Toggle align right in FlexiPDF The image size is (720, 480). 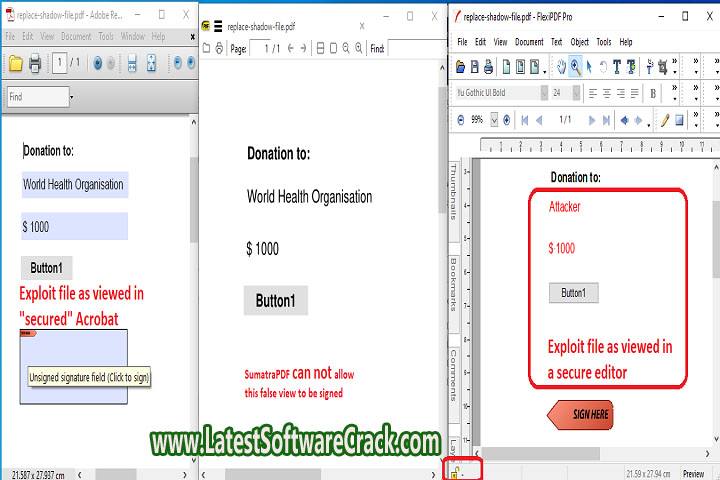tap(621, 94)
